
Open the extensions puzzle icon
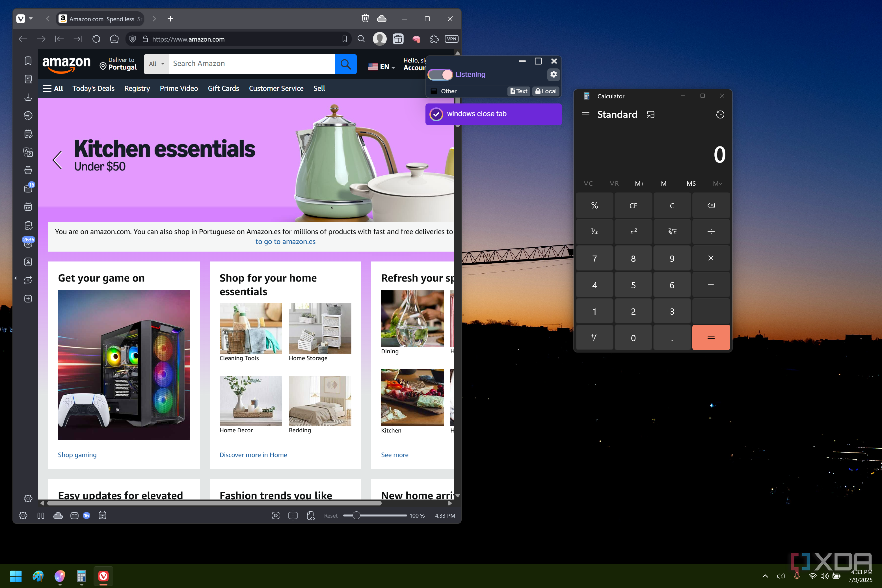click(x=434, y=39)
